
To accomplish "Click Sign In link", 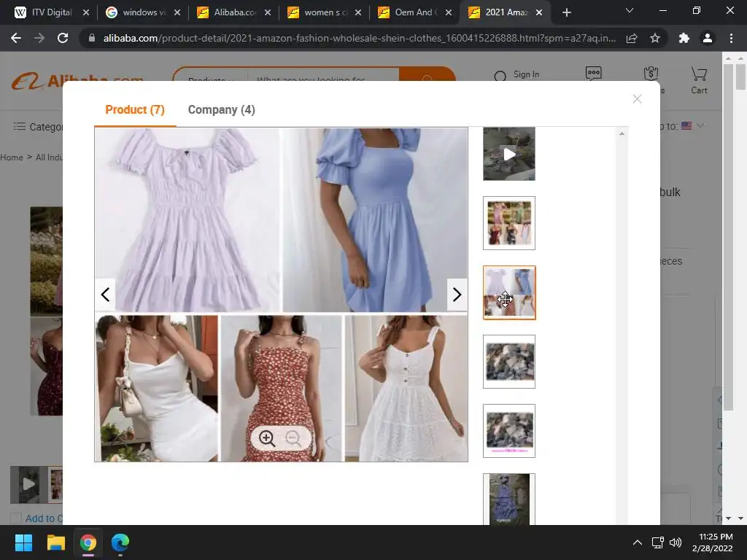I will click(x=526, y=74).
